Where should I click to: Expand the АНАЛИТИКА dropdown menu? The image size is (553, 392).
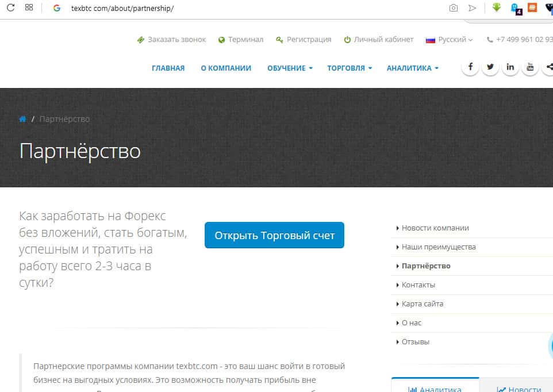413,68
